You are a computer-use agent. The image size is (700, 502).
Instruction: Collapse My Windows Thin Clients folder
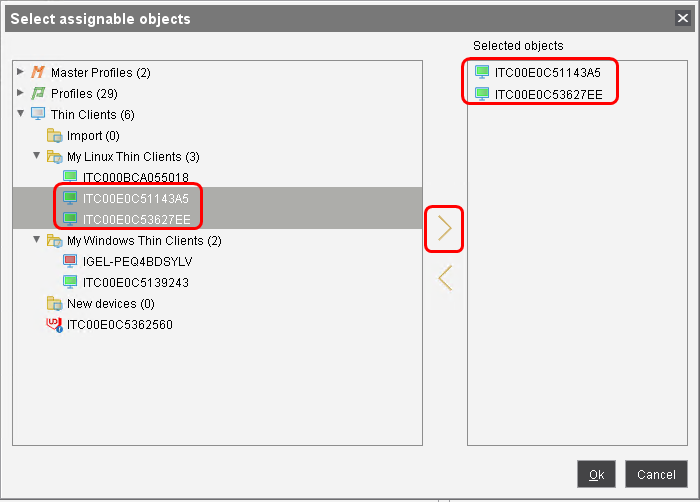[37, 240]
